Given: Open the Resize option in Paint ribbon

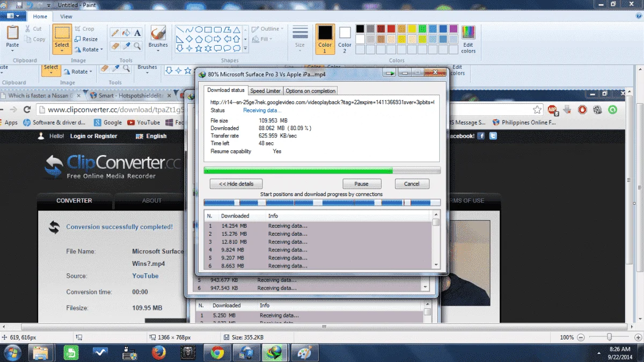Looking at the screenshot, I should pyautogui.click(x=86, y=39).
